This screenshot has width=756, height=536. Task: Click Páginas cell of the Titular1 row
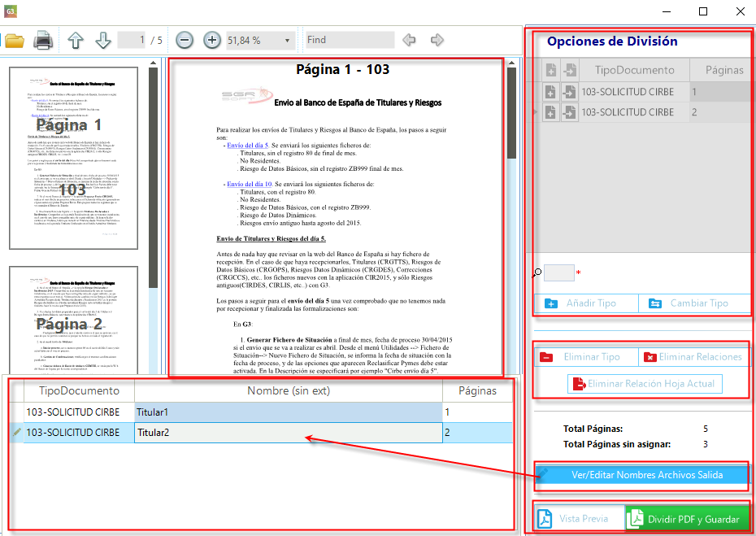click(x=478, y=412)
